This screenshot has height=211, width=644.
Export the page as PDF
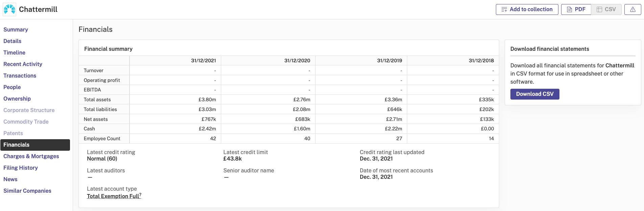[x=576, y=9]
